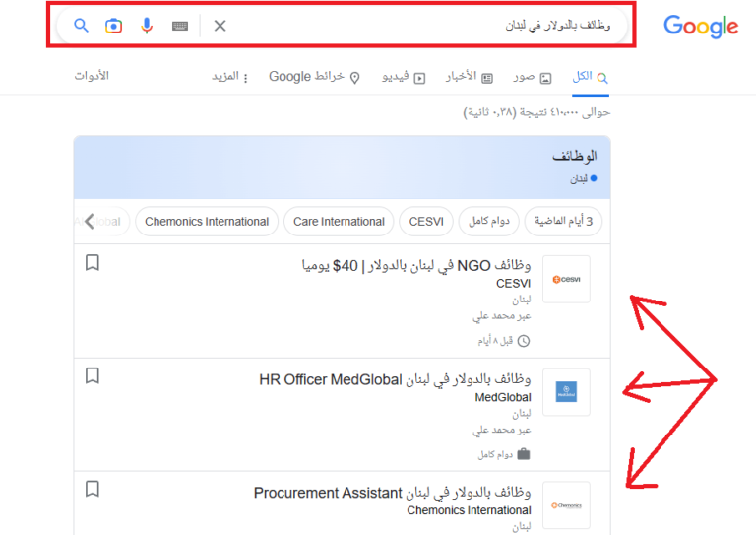Open the HR Officer MedGlobal job title
Image resolution: width=756 pixels, height=535 pixels.
point(395,379)
